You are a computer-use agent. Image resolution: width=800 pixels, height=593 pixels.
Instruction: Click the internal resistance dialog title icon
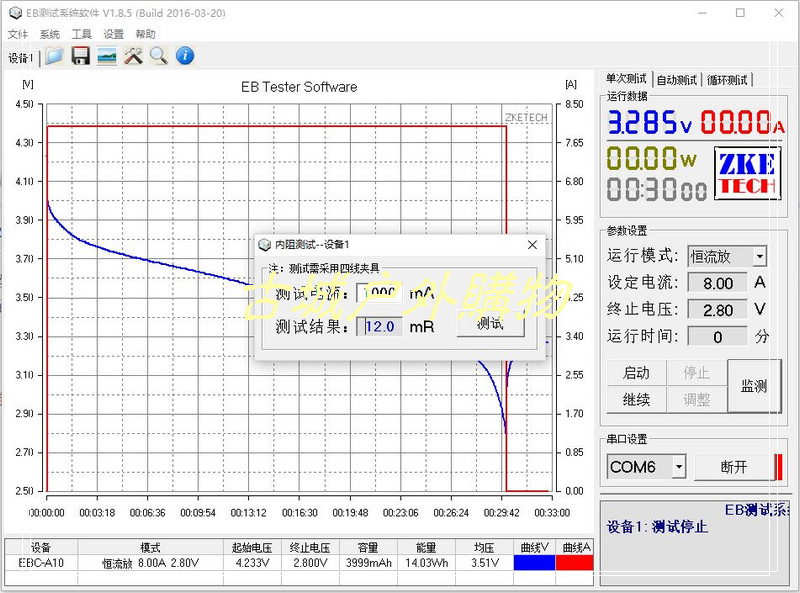pyautogui.click(x=264, y=245)
